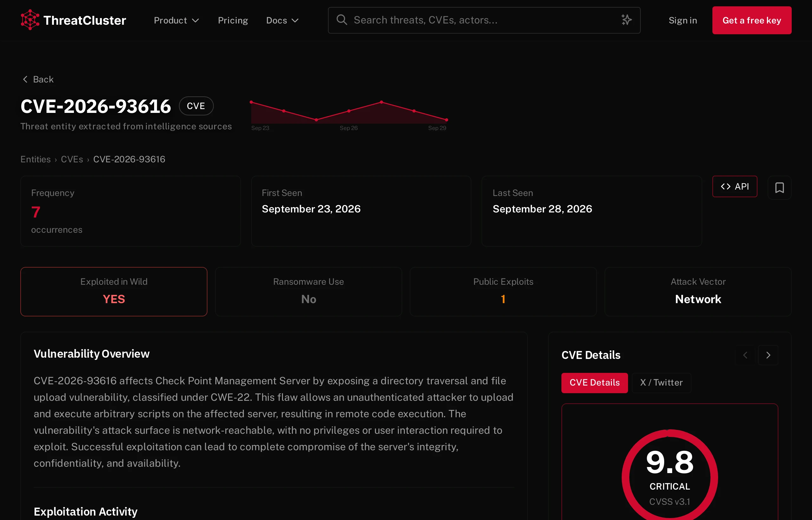Open the CVEs breadcrumb
The height and width of the screenshot is (520, 812).
pyautogui.click(x=72, y=159)
